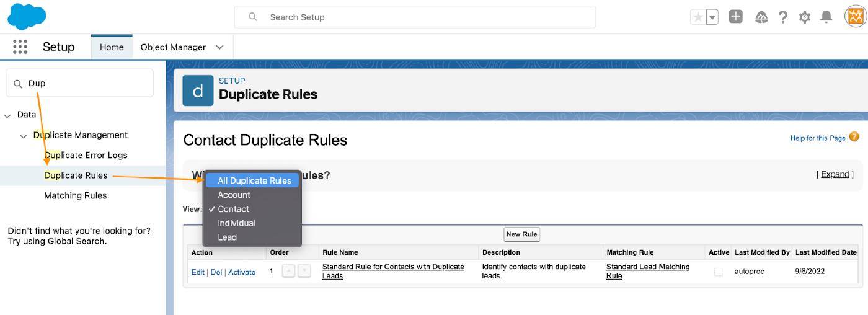
Task: View notifications bell
Action: coord(826,17)
